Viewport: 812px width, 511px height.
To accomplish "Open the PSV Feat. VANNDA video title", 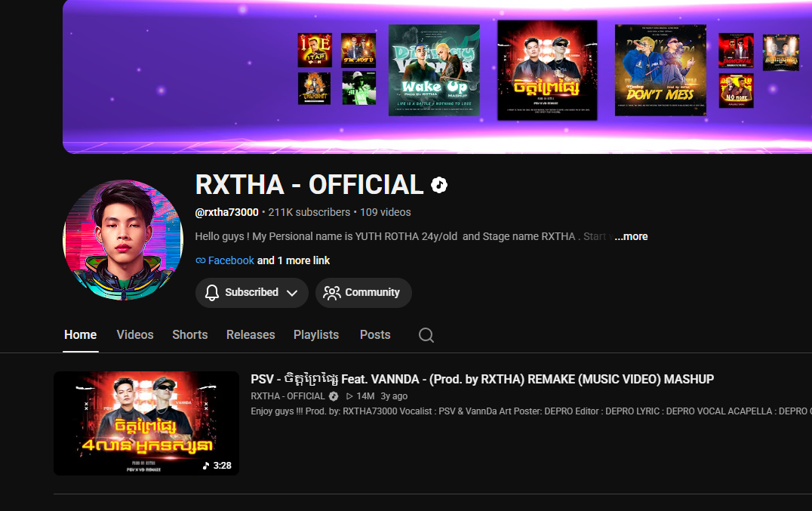I will click(x=482, y=380).
